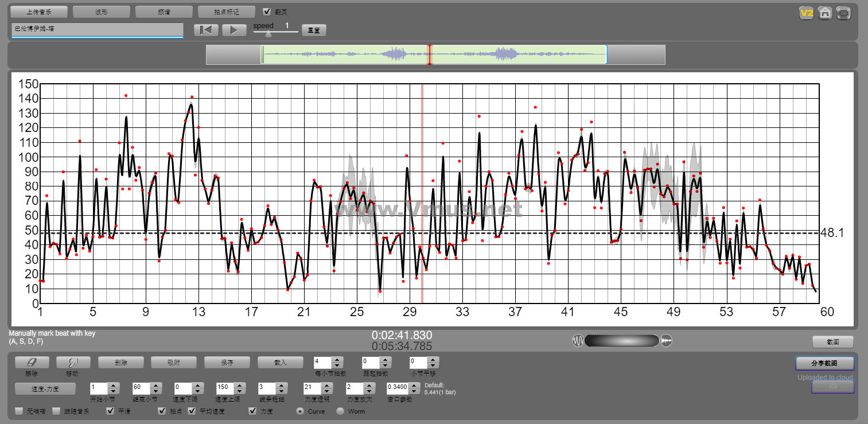Increase 每小节拍数 beats-per-bar value
The image size is (868, 424).
coord(337,359)
